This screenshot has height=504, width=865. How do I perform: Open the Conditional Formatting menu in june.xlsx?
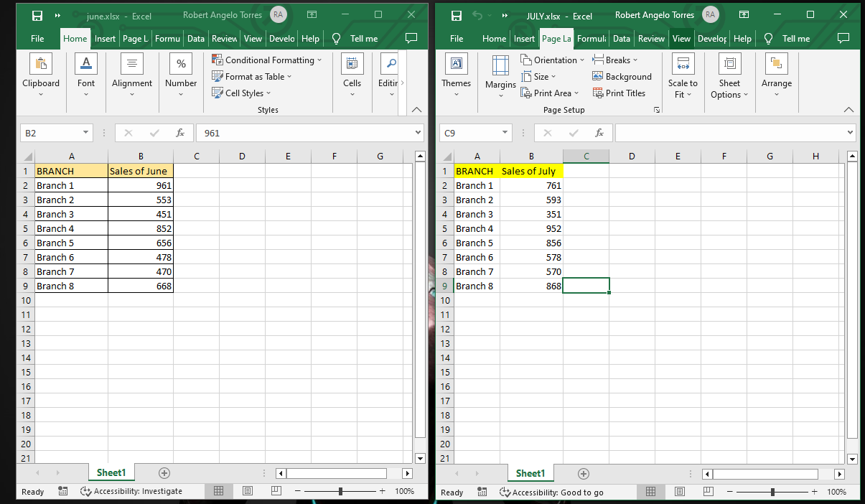pos(267,60)
